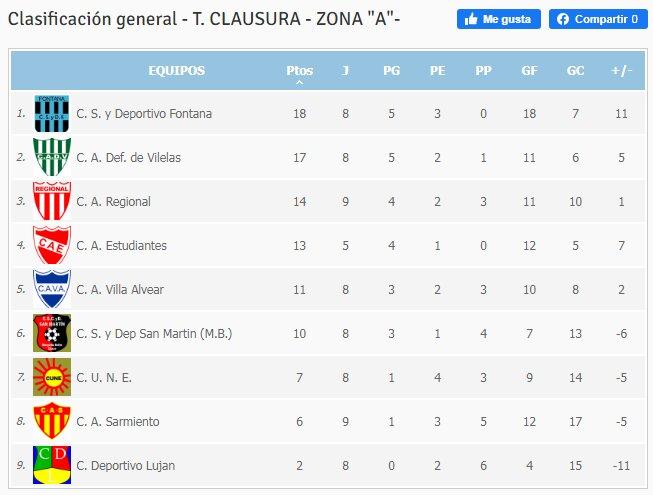This screenshot has height=495, width=653.
Task: Click the CAE Estudiantes red shield
Action: pyautogui.click(x=52, y=245)
